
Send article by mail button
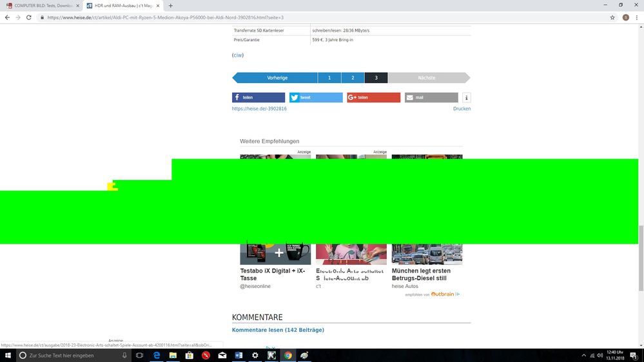pos(431,98)
